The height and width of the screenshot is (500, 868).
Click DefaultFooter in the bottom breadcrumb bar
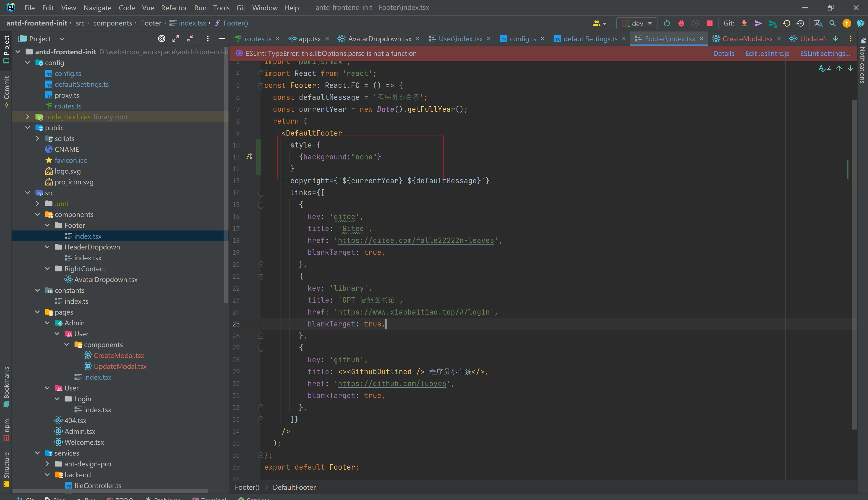(x=294, y=487)
